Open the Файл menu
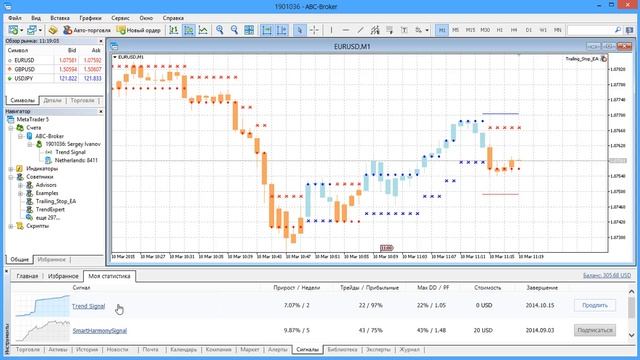Screen dimensions: 640x360 pos(15,18)
